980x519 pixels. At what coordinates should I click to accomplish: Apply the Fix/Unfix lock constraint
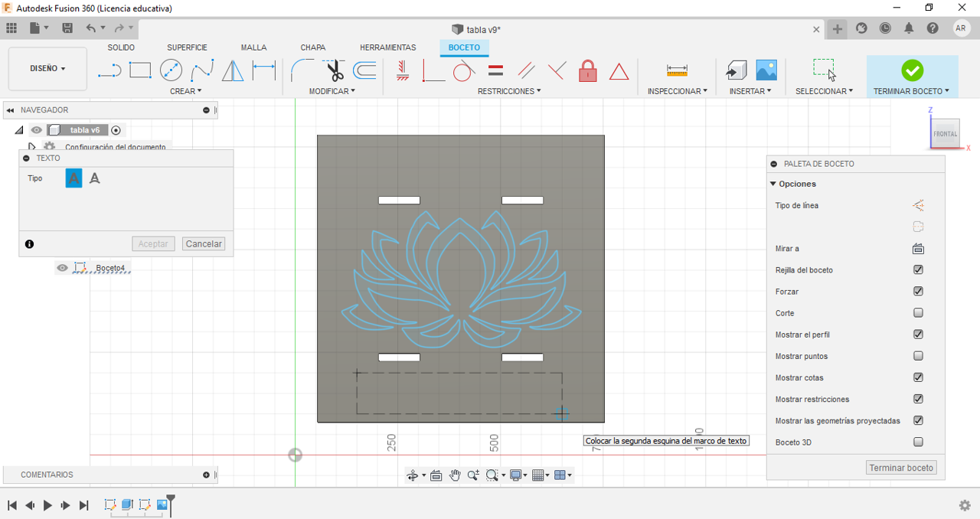pos(588,71)
